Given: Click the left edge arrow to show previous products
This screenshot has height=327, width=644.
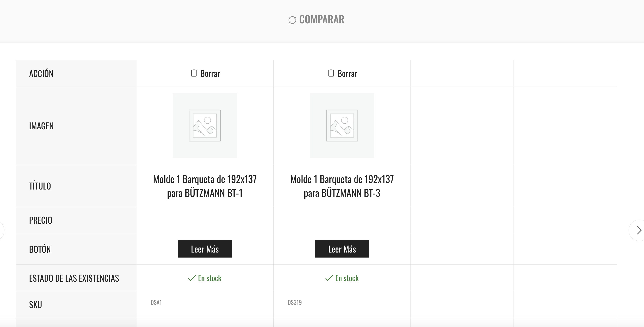Looking at the screenshot, I should [x=1, y=230].
